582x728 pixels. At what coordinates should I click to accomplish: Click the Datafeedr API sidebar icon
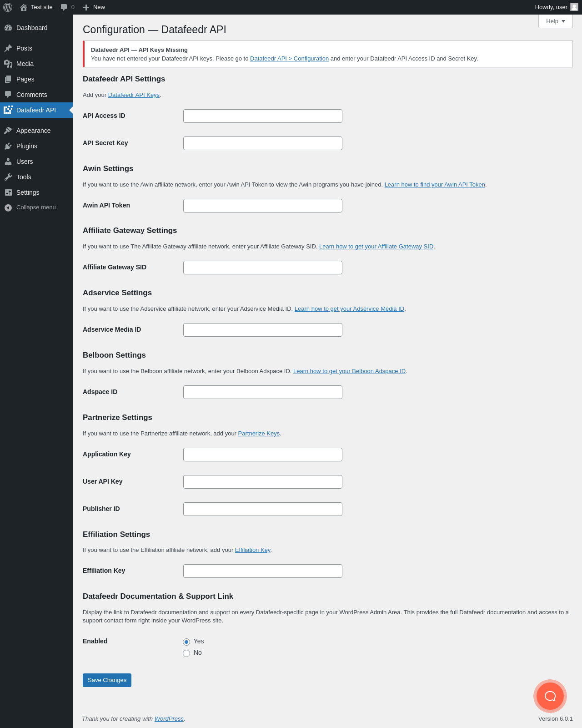click(x=8, y=110)
